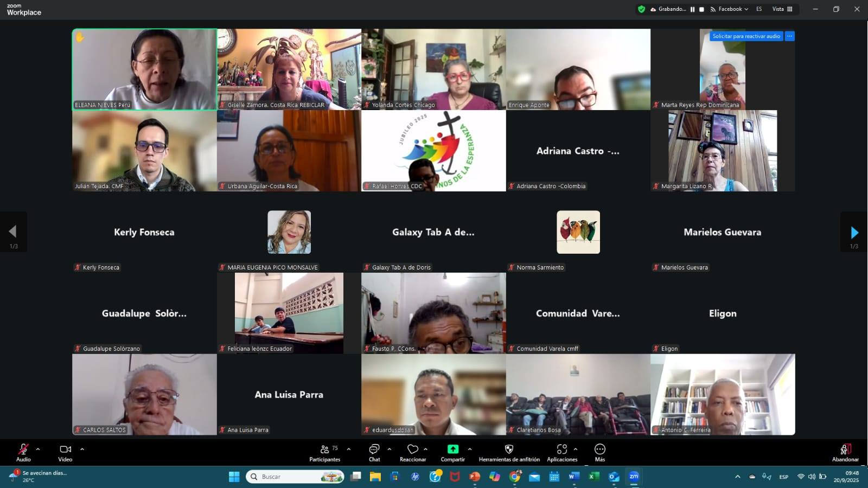Open the Vista view layout menu

(x=782, y=9)
